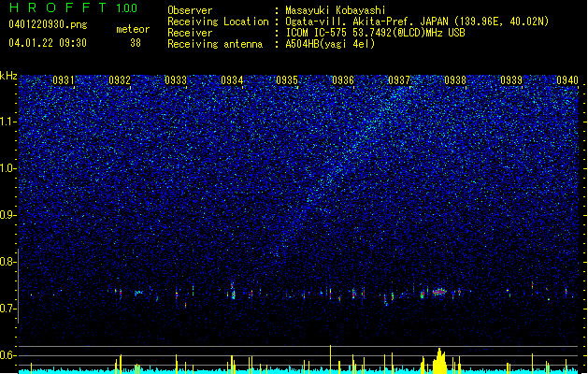This screenshot has width=588, height=374.
Task: Select the 0939 time marker
Action: click(511, 79)
